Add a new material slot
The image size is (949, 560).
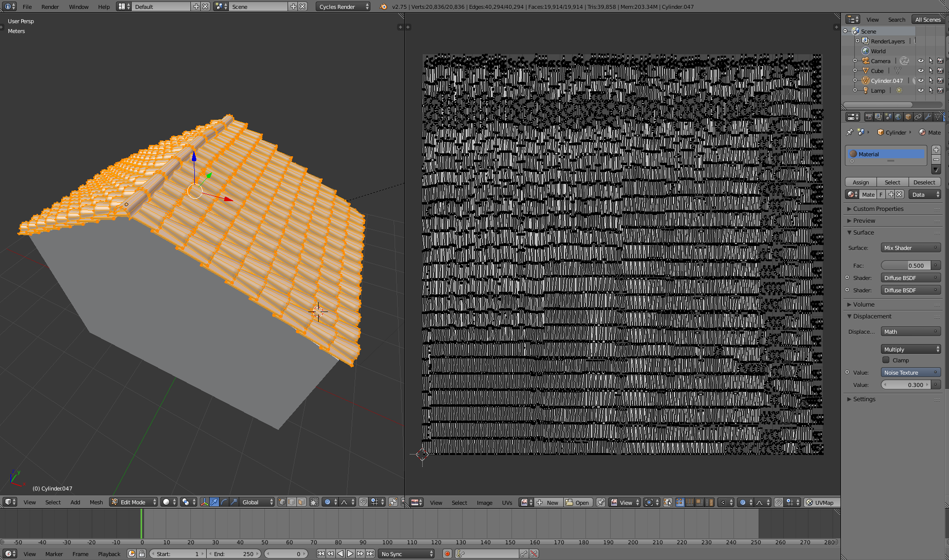click(x=936, y=150)
